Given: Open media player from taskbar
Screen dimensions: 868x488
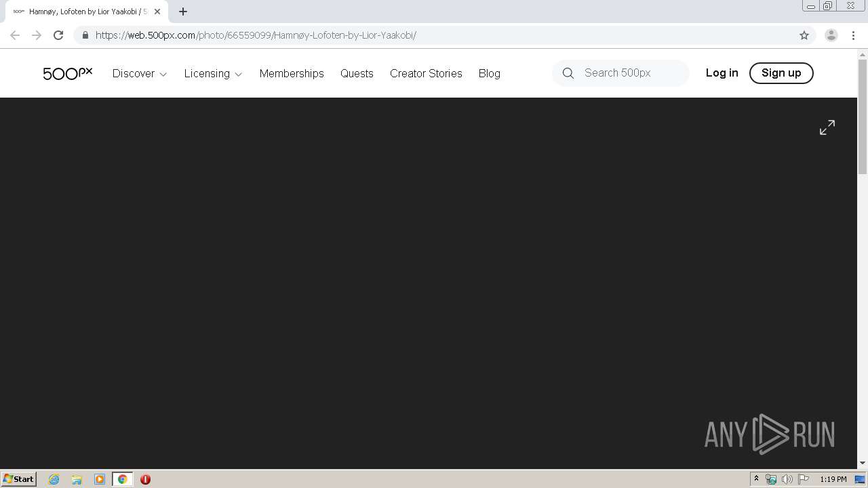Looking at the screenshot, I should [100, 479].
